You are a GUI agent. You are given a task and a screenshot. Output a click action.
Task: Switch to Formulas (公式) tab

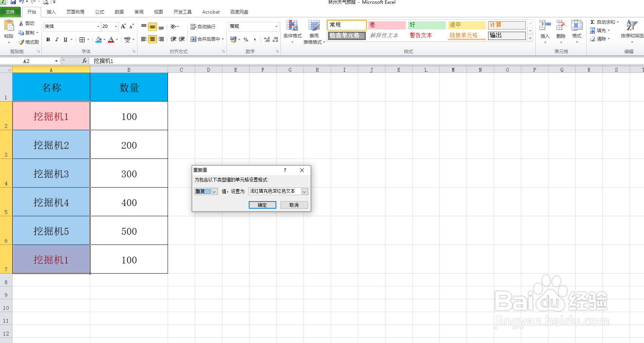click(x=100, y=12)
